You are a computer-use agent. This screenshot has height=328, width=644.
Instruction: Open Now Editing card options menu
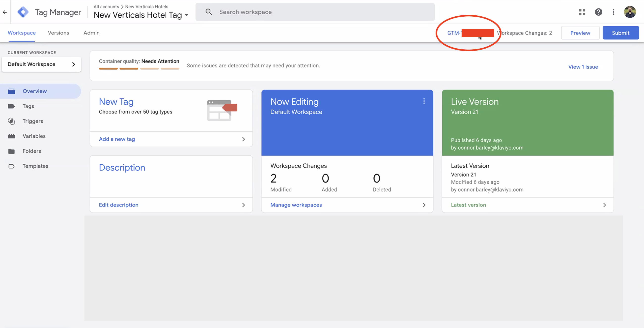point(424,101)
